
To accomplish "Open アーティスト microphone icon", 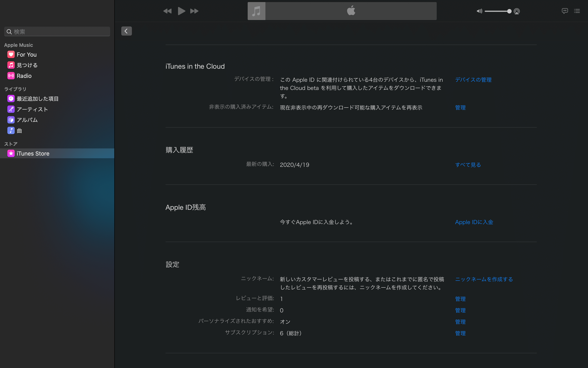I will click(11, 109).
